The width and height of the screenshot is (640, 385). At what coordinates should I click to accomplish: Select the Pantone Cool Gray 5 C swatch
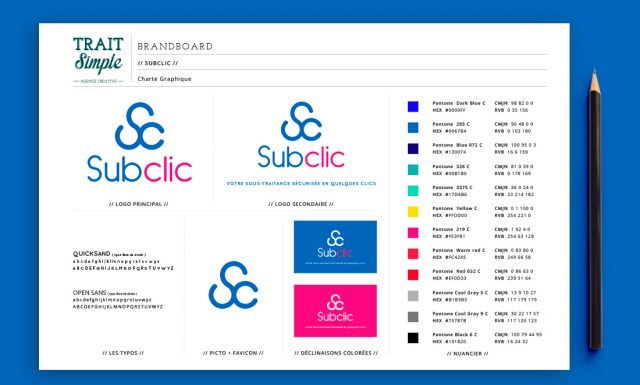(413, 296)
